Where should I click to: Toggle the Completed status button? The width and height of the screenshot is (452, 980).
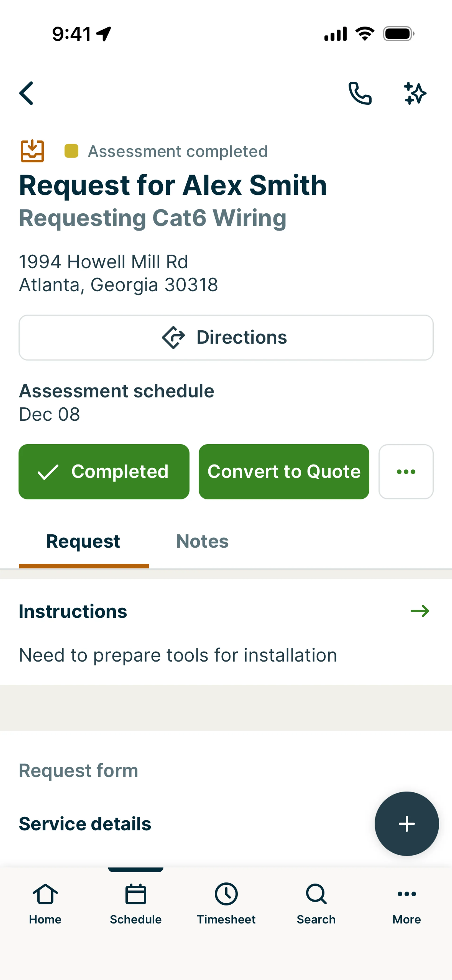(x=104, y=472)
